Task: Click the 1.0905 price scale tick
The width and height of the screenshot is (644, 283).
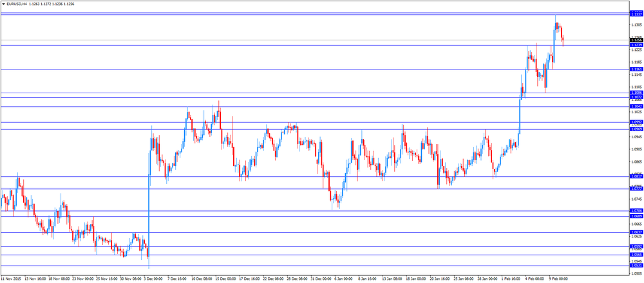Action: tap(637, 149)
